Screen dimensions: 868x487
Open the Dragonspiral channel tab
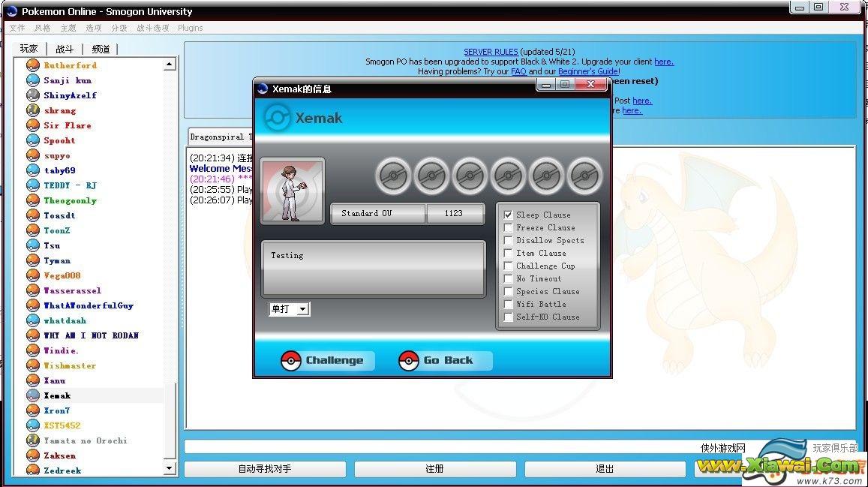point(221,137)
